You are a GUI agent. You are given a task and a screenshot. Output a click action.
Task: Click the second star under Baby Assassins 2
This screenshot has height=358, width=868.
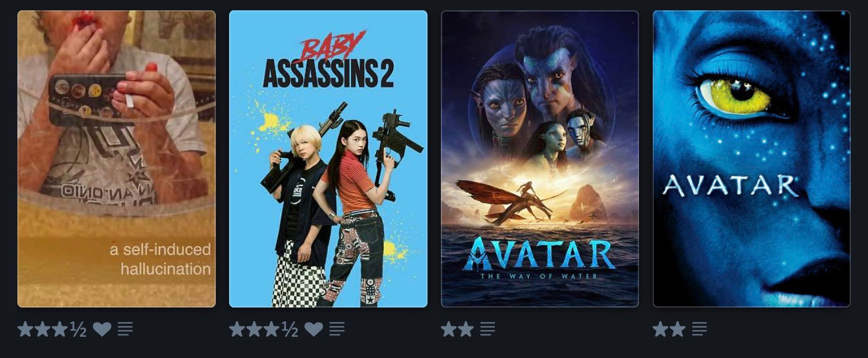click(254, 329)
